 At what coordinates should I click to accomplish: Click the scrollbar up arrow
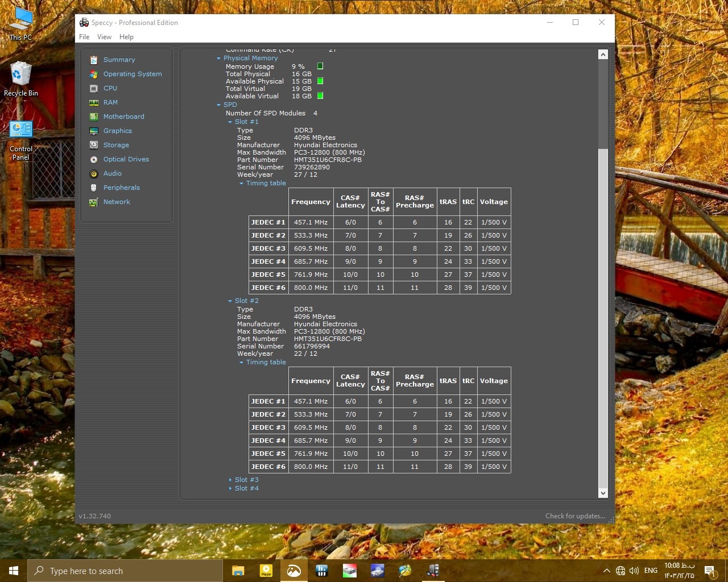pos(603,55)
